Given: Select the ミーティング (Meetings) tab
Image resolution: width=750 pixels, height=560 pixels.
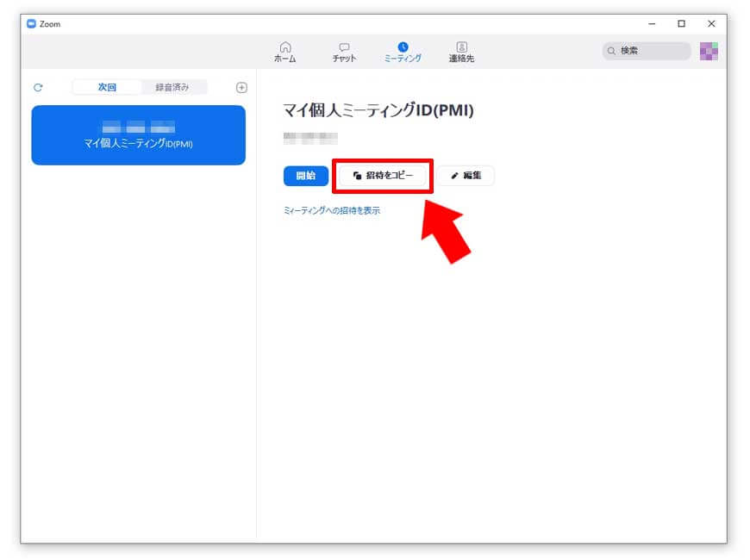Looking at the screenshot, I should (403, 53).
